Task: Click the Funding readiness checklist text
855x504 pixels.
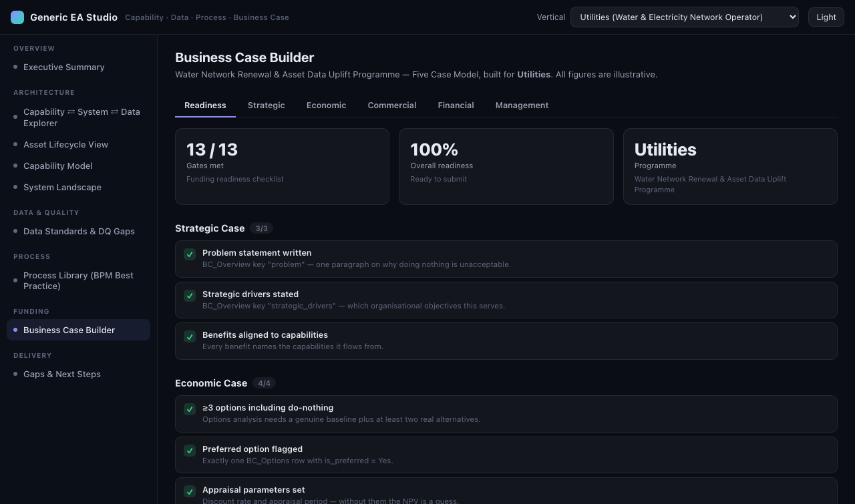Action: (x=235, y=179)
